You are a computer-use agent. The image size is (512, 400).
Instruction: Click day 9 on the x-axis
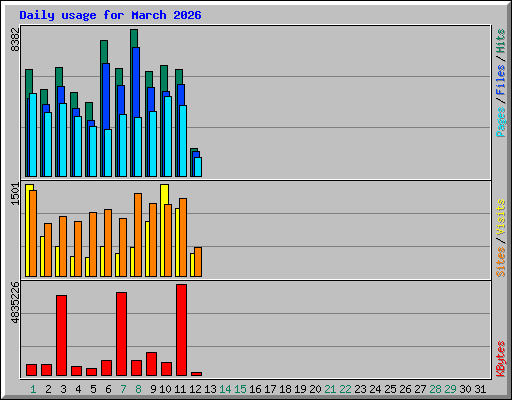click(x=153, y=389)
